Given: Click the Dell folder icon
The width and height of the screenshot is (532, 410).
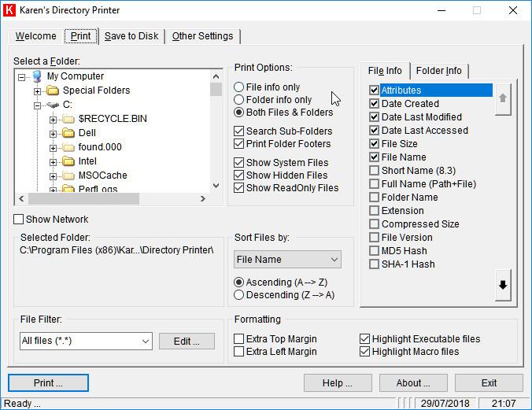Looking at the screenshot, I should click(x=68, y=133).
